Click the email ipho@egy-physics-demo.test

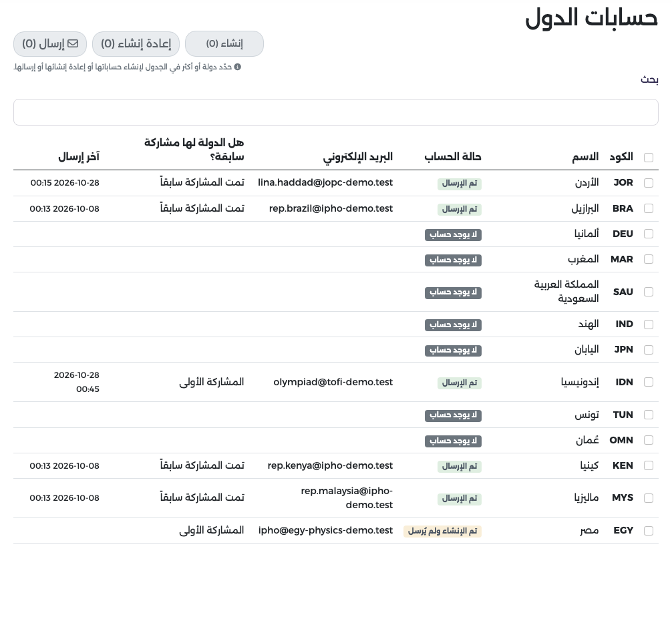(x=325, y=530)
